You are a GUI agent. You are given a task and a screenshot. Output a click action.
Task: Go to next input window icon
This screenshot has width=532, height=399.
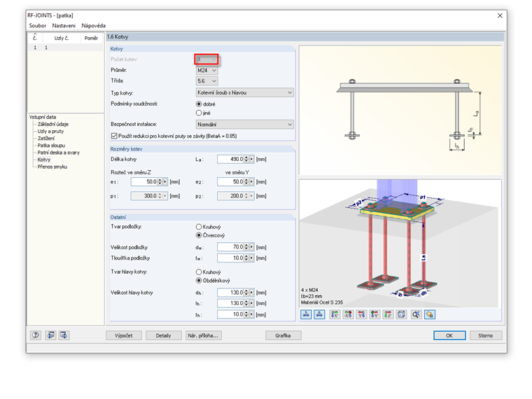(64, 335)
